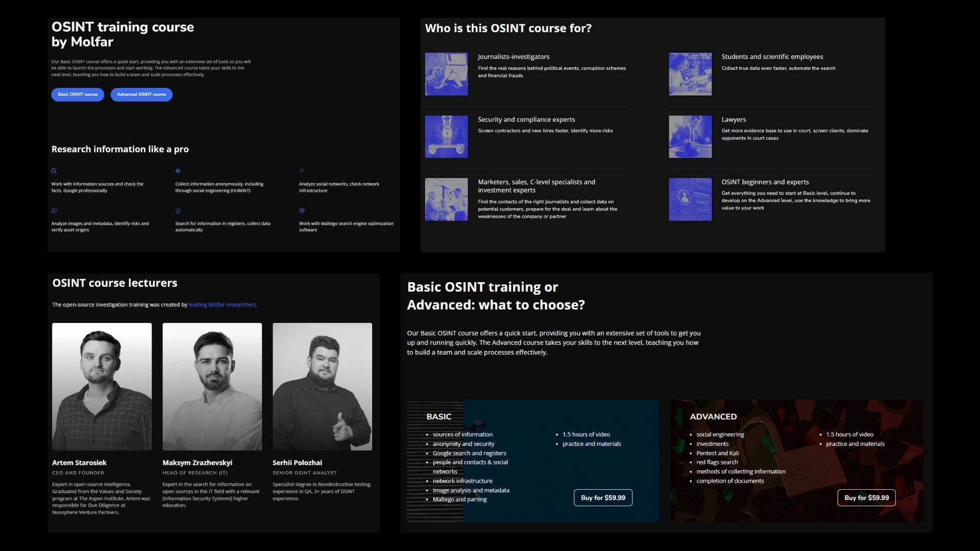
Task: Click the 'Pentest and Kali' bullet
Action: coord(718,453)
